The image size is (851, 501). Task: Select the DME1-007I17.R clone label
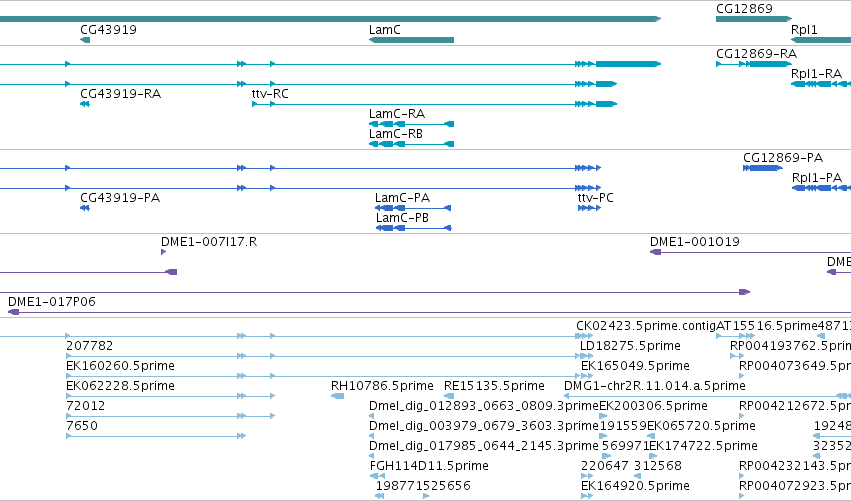click(209, 242)
